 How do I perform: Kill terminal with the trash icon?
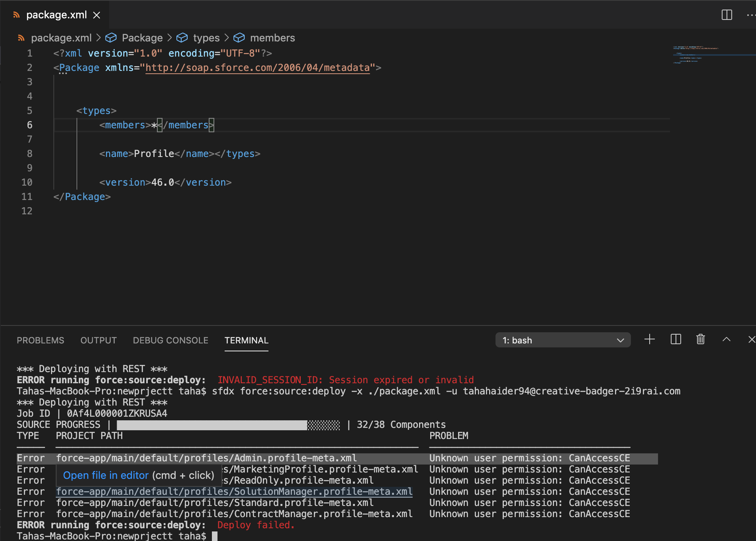click(x=701, y=339)
